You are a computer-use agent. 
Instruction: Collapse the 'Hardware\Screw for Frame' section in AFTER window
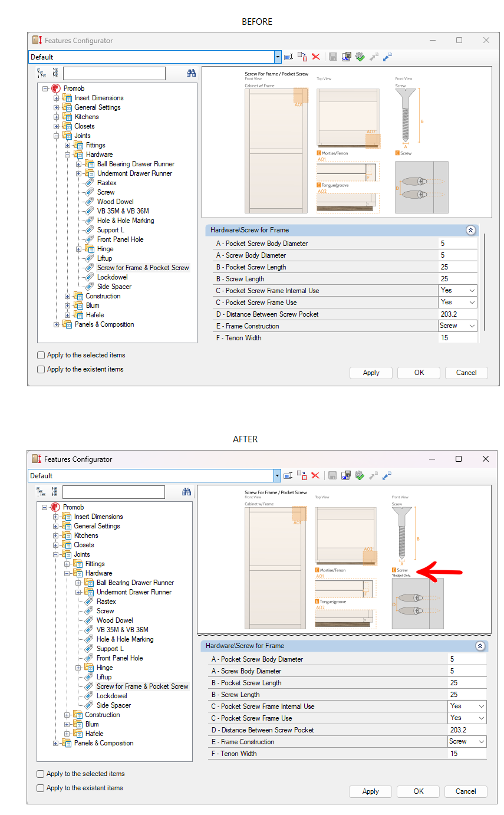pyautogui.click(x=480, y=646)
